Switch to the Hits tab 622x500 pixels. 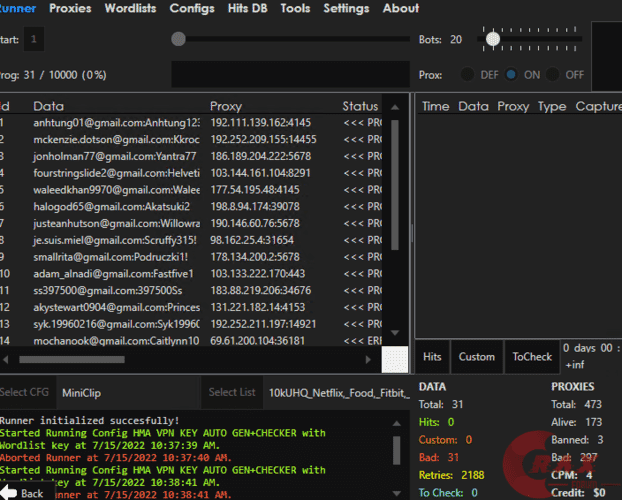pyautogui.click(x=432, y=357)
